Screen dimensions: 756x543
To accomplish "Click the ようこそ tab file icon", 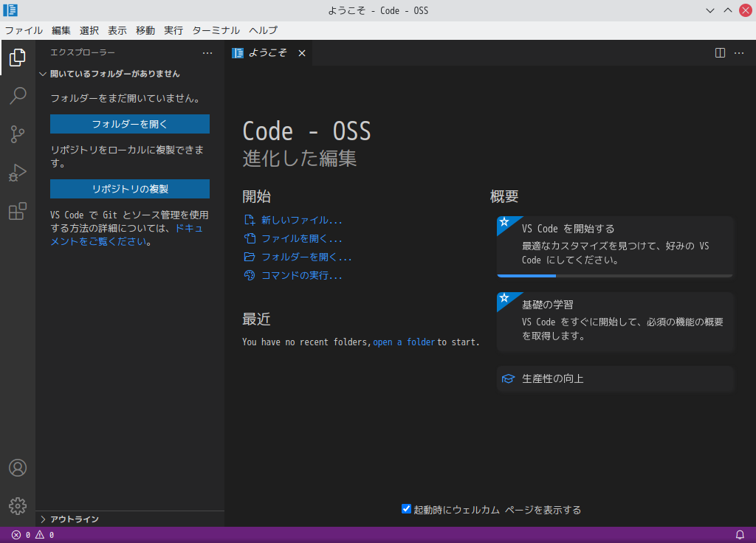I will [x=238, y=53].
